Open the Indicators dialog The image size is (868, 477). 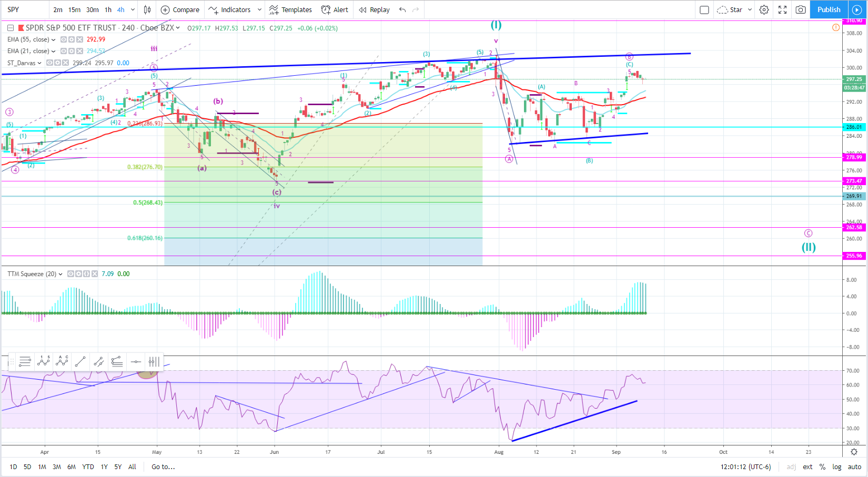click(229, 9)
